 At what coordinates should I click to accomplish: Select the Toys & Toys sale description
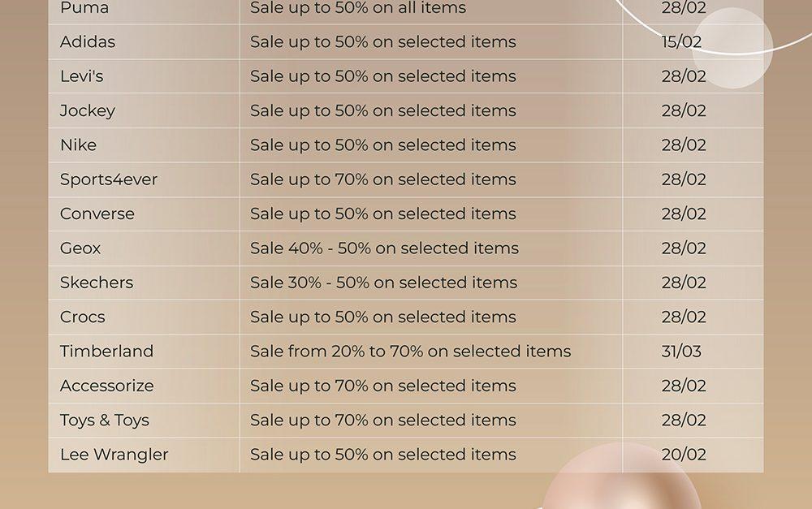coord(382,420)
